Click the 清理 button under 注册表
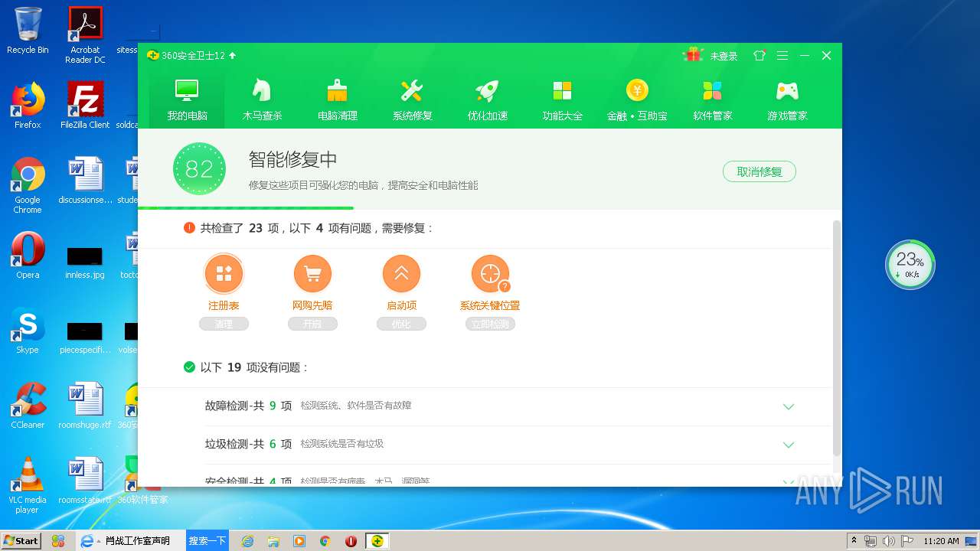The width and height of the screenshot is (980, 551). click(224, 324)
